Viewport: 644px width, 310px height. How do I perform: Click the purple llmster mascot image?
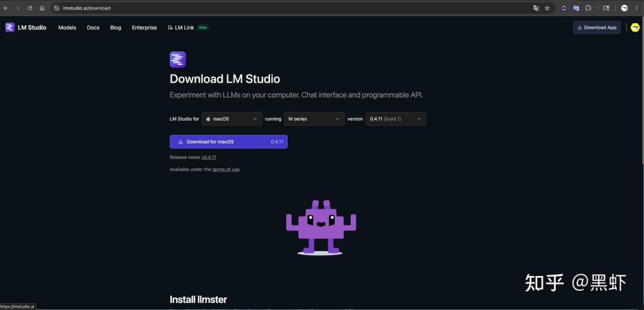321,227
